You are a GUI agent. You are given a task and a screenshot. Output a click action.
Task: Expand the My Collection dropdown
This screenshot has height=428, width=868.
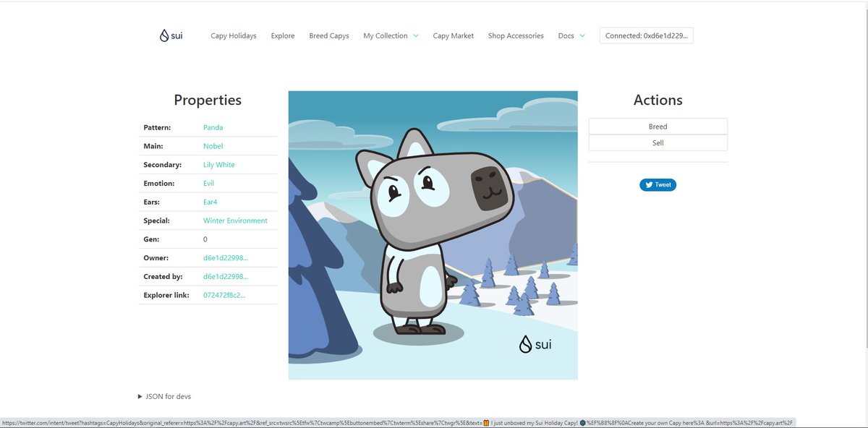(x=391, y=35)
